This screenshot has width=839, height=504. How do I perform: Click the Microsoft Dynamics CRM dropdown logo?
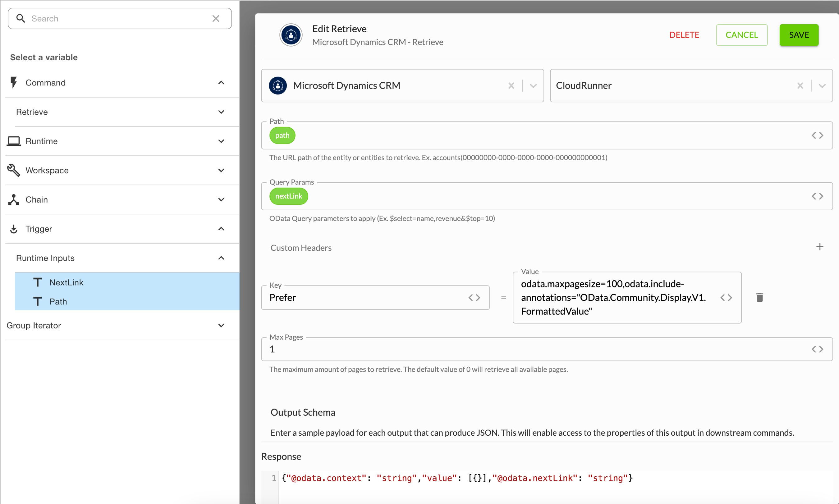(277, 85)
